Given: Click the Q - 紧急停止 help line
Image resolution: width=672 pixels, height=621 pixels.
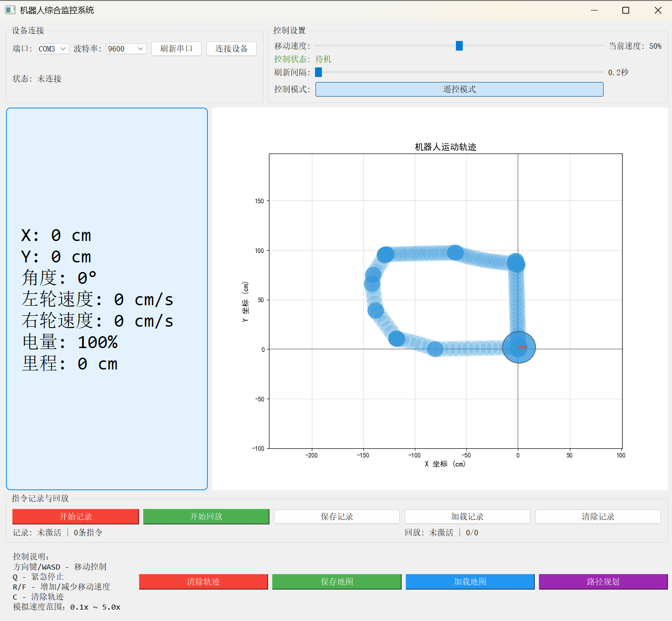Looking at the screenshot, I should click(x=38, y=577).
